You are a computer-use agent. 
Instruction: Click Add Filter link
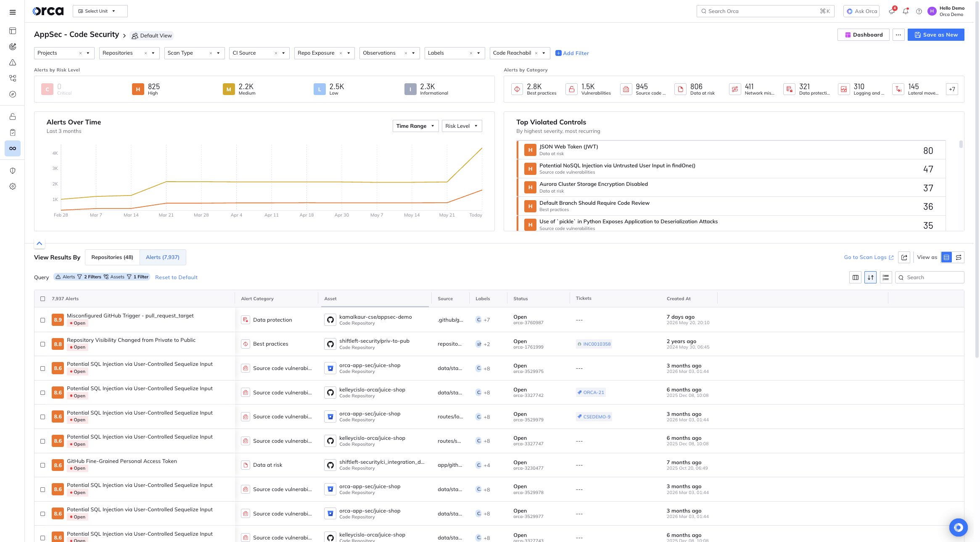pos(572,53)
